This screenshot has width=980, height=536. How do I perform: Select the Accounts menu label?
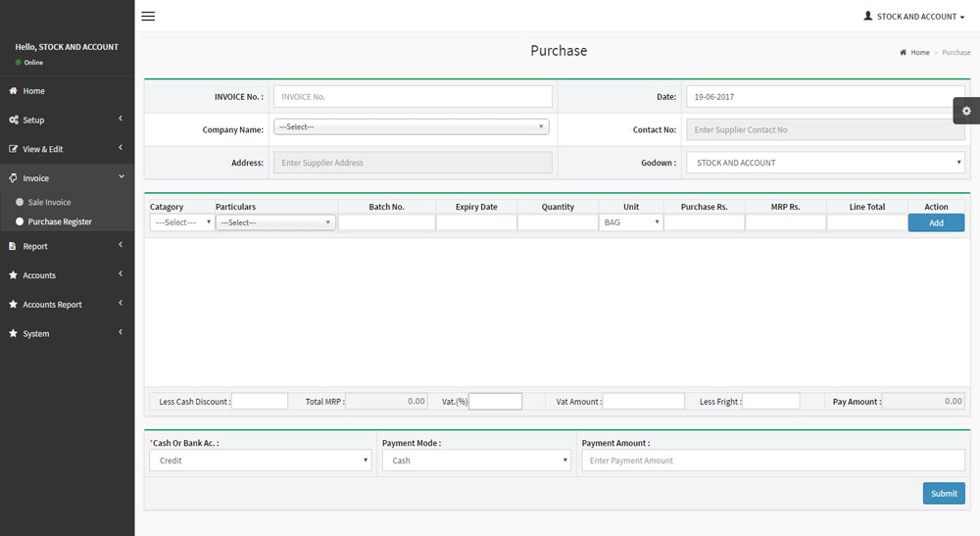tap(39, 275)
